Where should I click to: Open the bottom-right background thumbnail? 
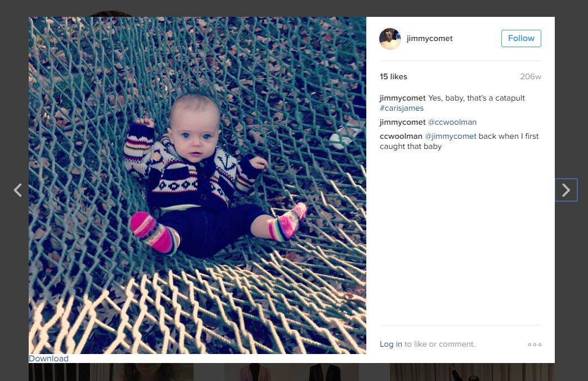(472, 372)
